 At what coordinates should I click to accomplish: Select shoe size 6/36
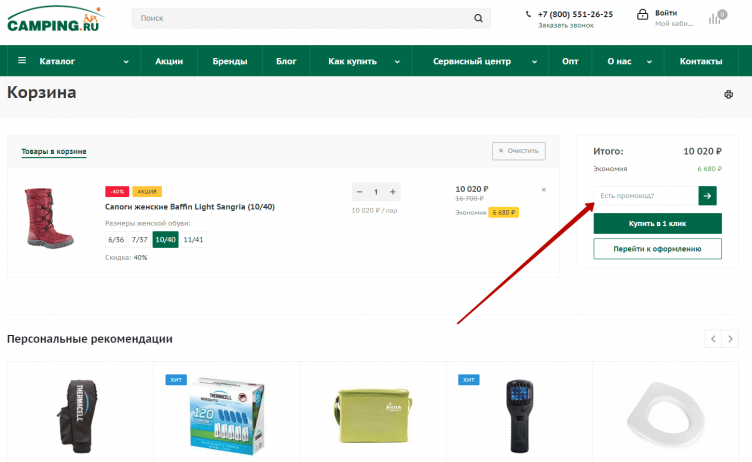click(x=116, y=239)
